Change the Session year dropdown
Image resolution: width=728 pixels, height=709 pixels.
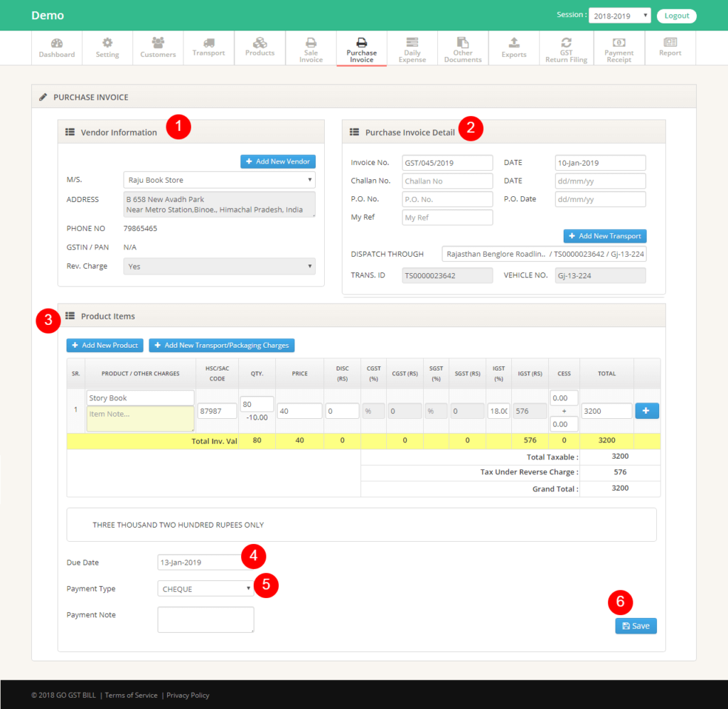[x=619, y=15]
